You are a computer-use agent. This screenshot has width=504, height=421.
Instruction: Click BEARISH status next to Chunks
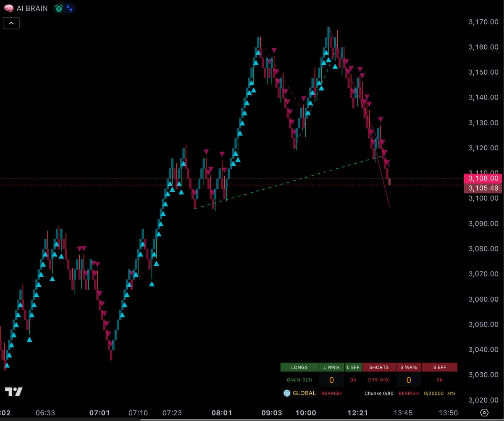[x=409, y=393]
